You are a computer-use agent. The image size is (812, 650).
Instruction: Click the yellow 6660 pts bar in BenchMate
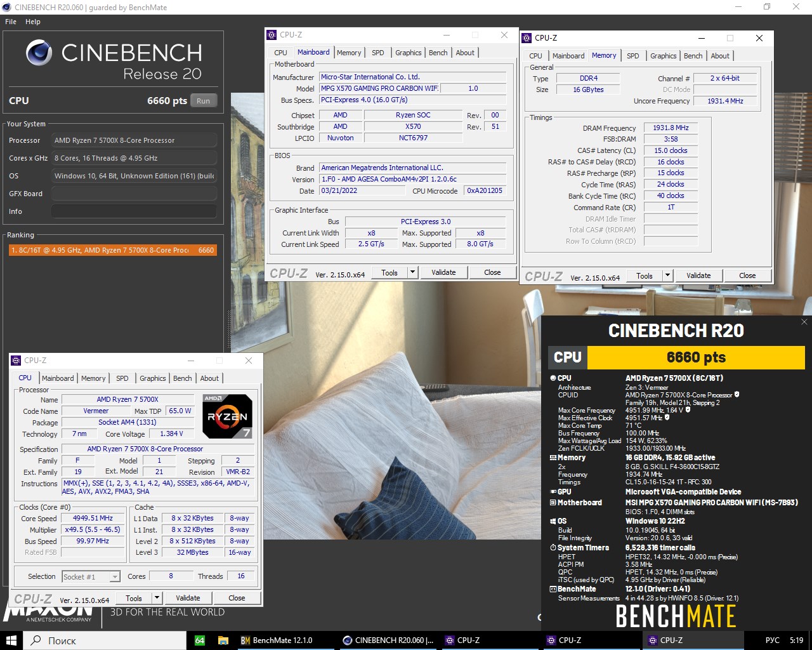click(x=696, y=357)
